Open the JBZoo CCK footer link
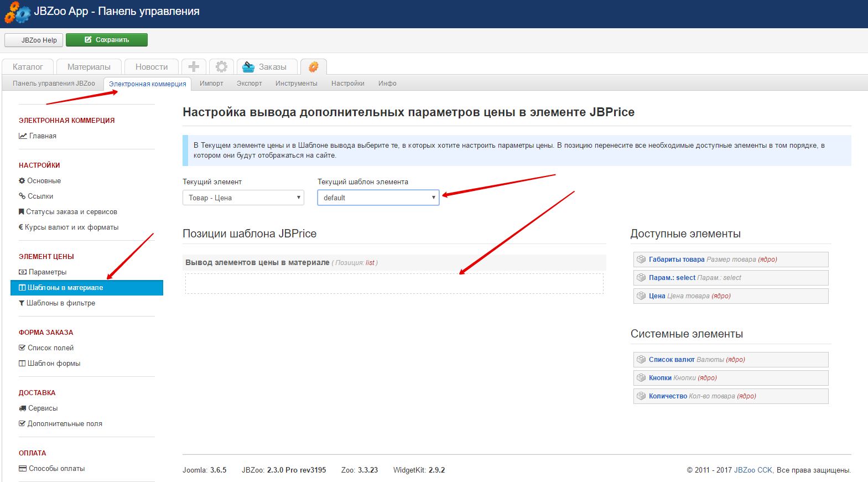The image size is (868, 482). tap(753, 470)
